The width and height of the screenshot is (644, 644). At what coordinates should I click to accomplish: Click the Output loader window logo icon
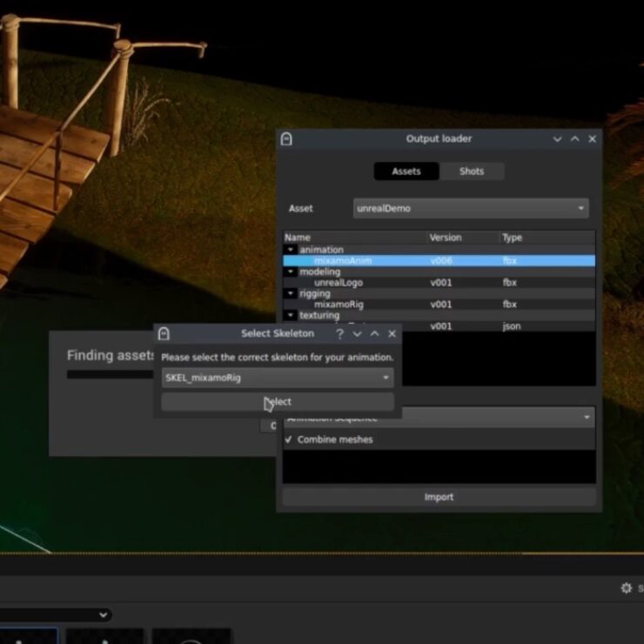(286, 139)
